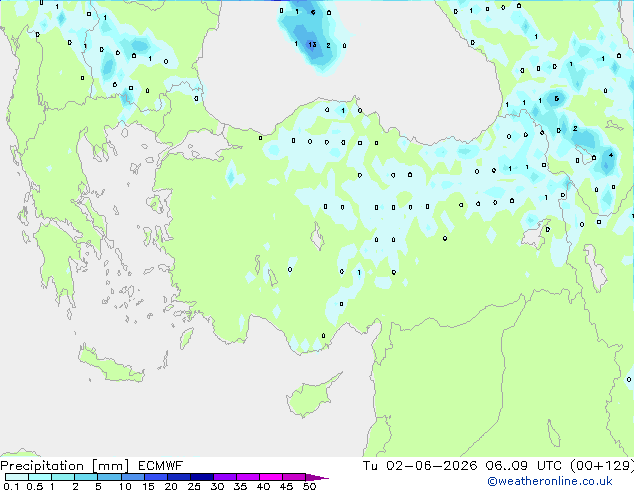This screenshot has height=490, width=634.
Task: Click the 20–25 mm legend color box
Action: pyautogui.click(x=178, y=477)
